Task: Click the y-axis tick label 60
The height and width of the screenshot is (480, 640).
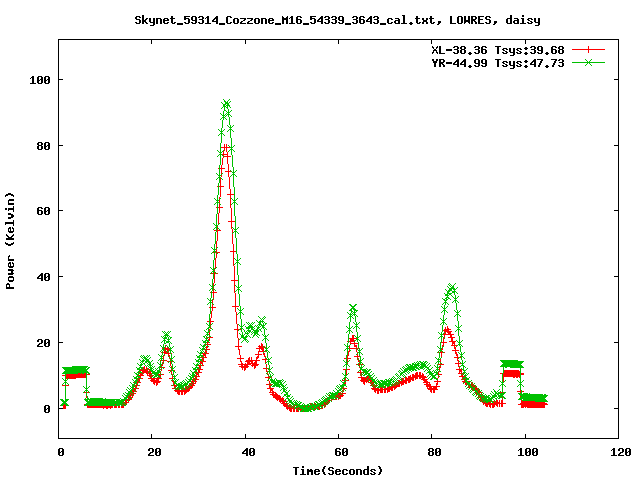Action: point(44,211)
